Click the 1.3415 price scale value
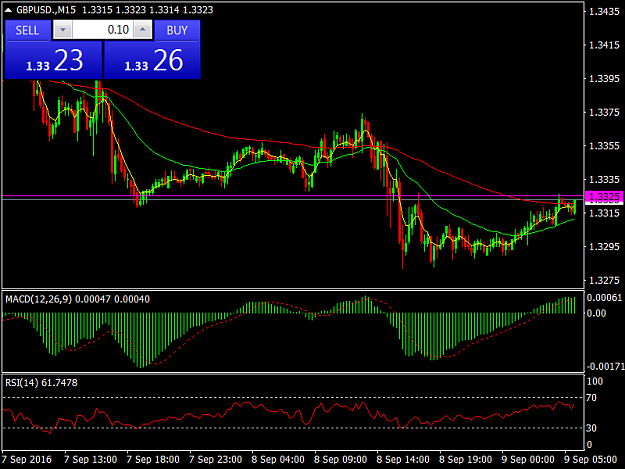The image size is (625, 469). click(604, 45)
